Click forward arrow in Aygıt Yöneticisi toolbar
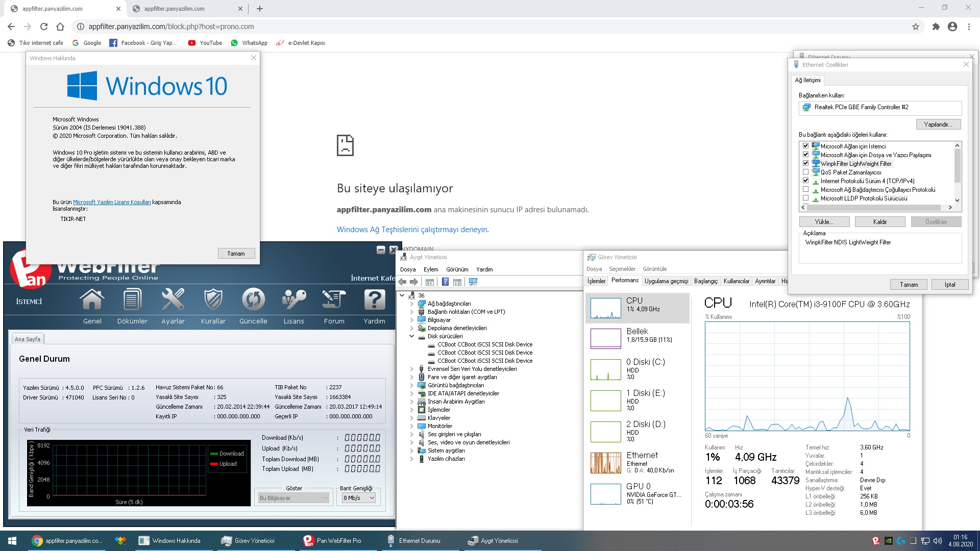Image resolution: width=980 pixels, height=551 pixels. 414,282
